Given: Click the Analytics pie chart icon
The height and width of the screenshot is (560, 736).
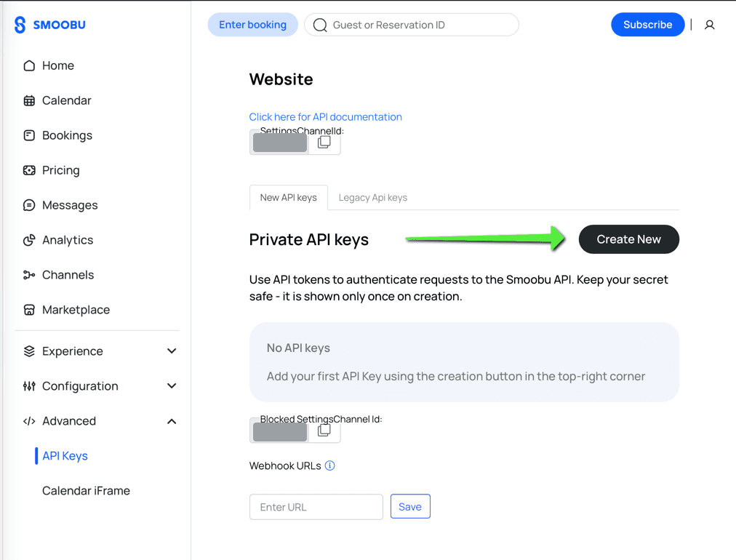Looking at the screenshot, I should point(29,240).
